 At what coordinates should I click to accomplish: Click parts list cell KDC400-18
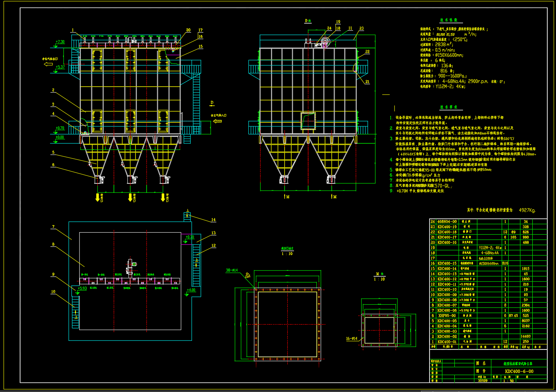tap(447, 232)
